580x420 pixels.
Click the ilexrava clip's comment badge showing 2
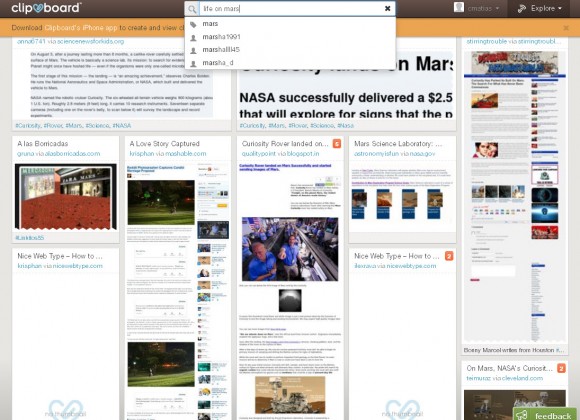click(449, 256)
